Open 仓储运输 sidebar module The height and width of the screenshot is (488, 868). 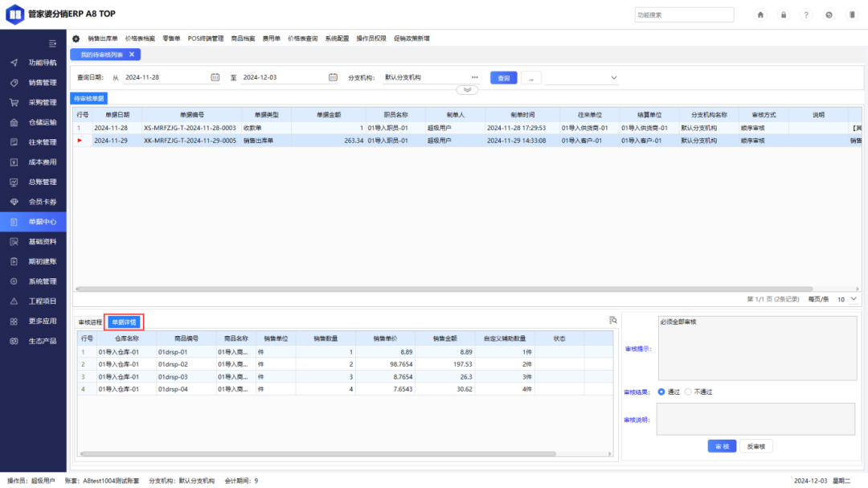click(33, 122)
